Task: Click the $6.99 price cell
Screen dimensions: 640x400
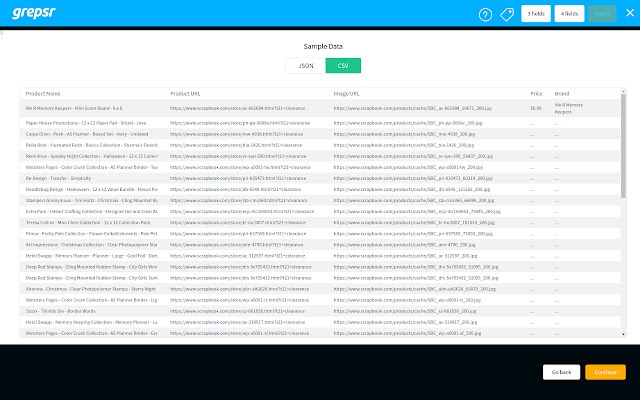Action: pos(536,108)
